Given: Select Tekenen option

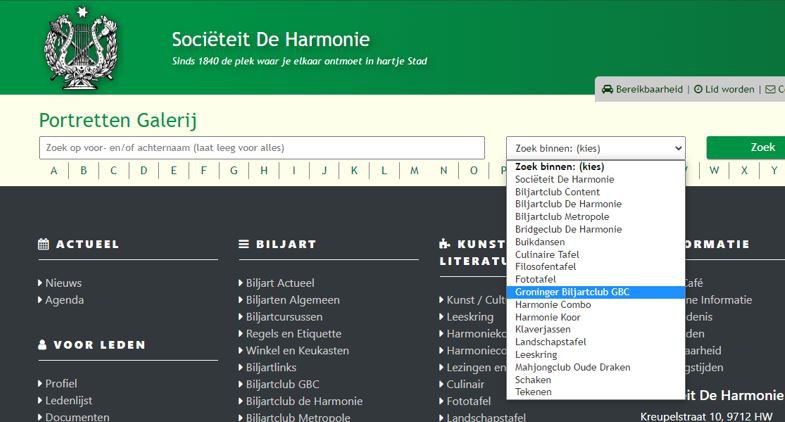Looking at the screenshot, I should (596, 392).
